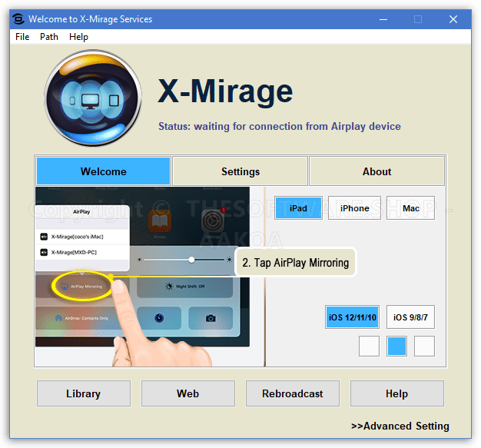Image resolution: width=481 pixels, height=448 pixels.
Task: Click the X-Mirage round logo icon
Action: (x=93, y=98)
